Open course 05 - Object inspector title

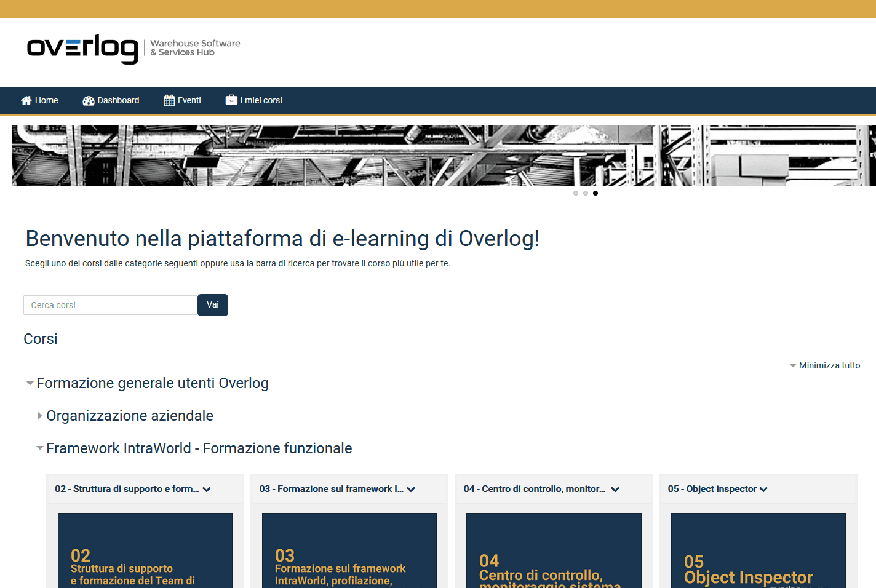click(x=712, y=489)
